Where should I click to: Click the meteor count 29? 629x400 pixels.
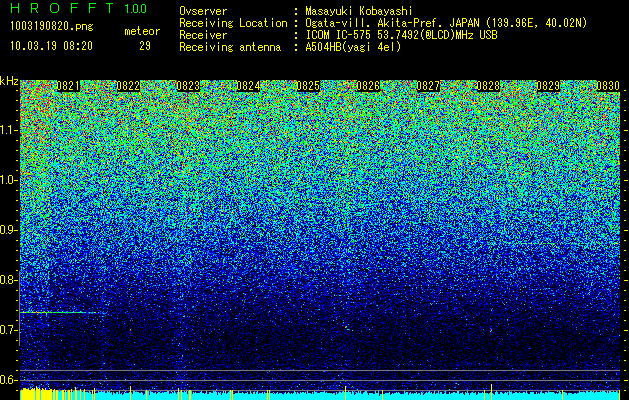(145, 46)
